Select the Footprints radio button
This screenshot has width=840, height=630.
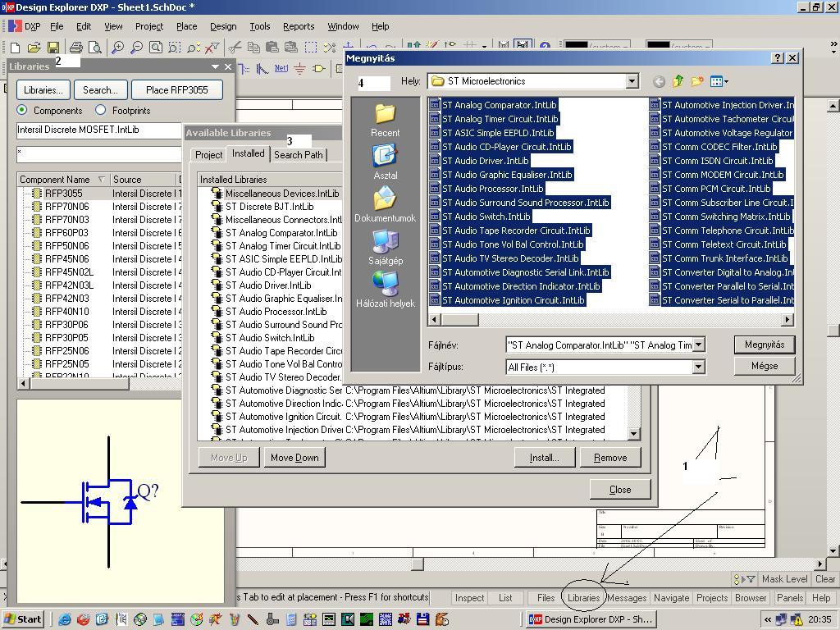(100, 110)
